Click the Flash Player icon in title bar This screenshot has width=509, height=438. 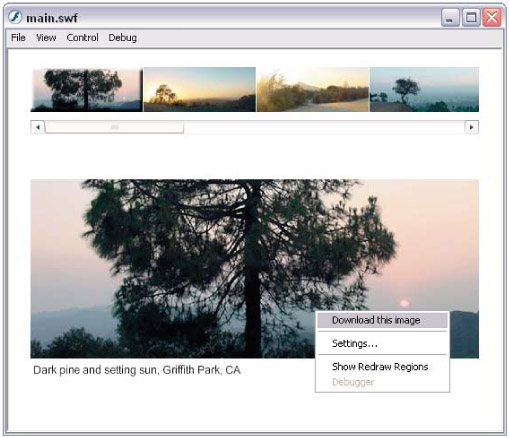[x=15, y=17]
